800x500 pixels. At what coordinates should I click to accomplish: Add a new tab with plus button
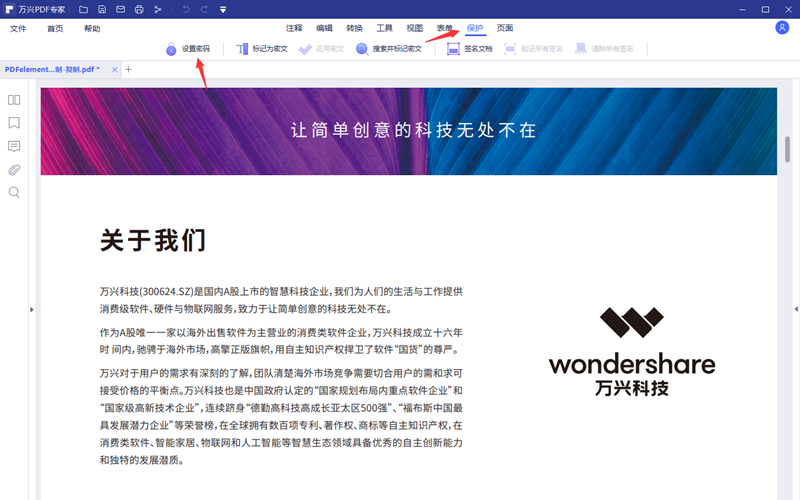(128, 70)
